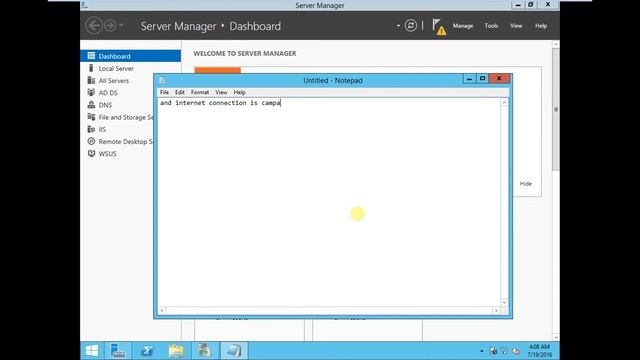640x360 pixels.
Task: Open the Tools menu in Server Manager
Action: coord(491,26)
